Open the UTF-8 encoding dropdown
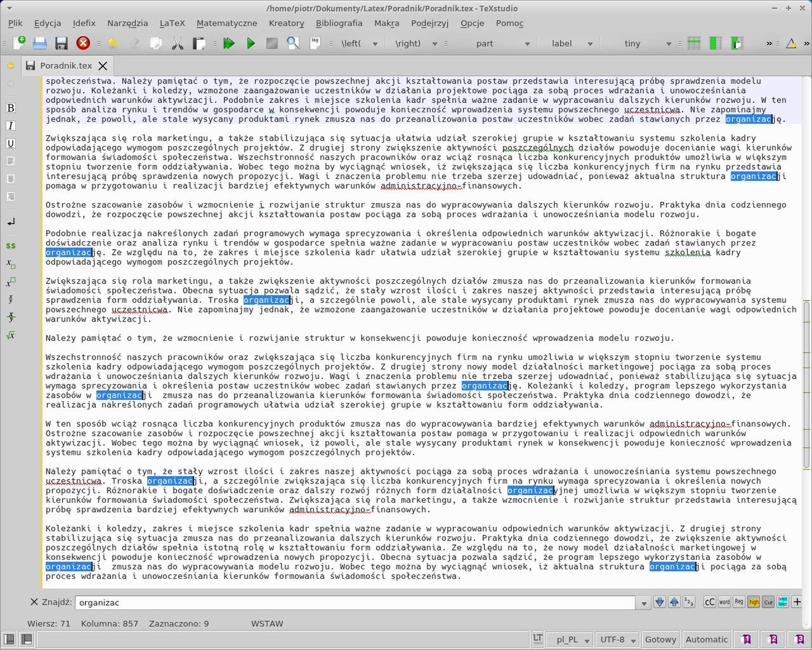Viewport: 812px width, 650px height. coord(617,639)
